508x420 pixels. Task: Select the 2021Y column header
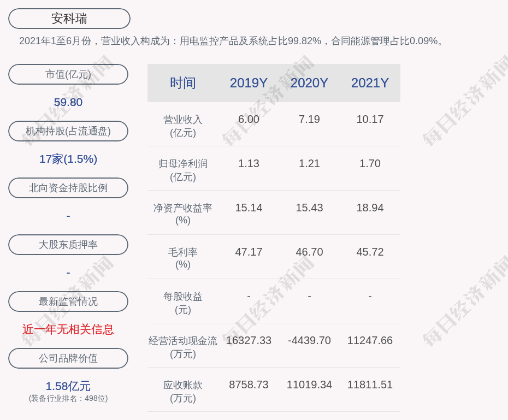point(370,83)
